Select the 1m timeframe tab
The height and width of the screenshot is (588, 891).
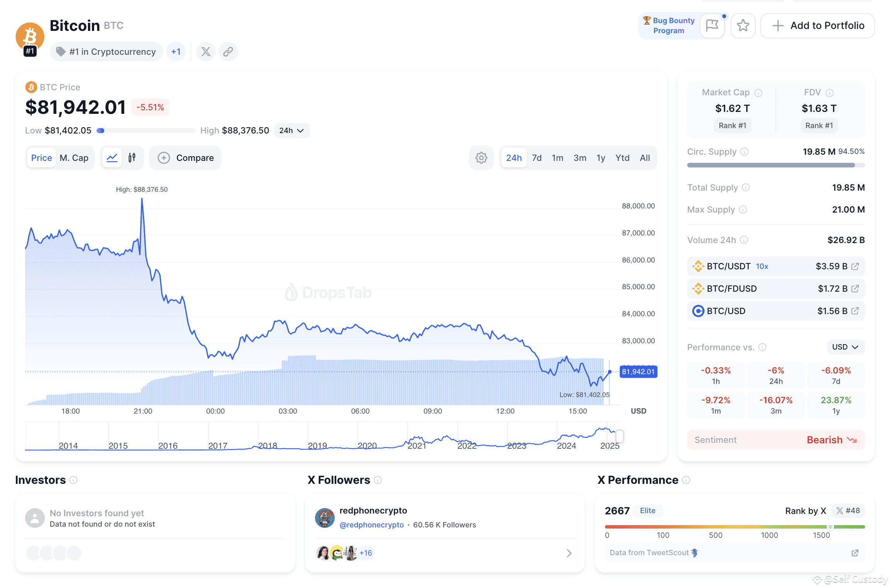(x=557, y=158)
